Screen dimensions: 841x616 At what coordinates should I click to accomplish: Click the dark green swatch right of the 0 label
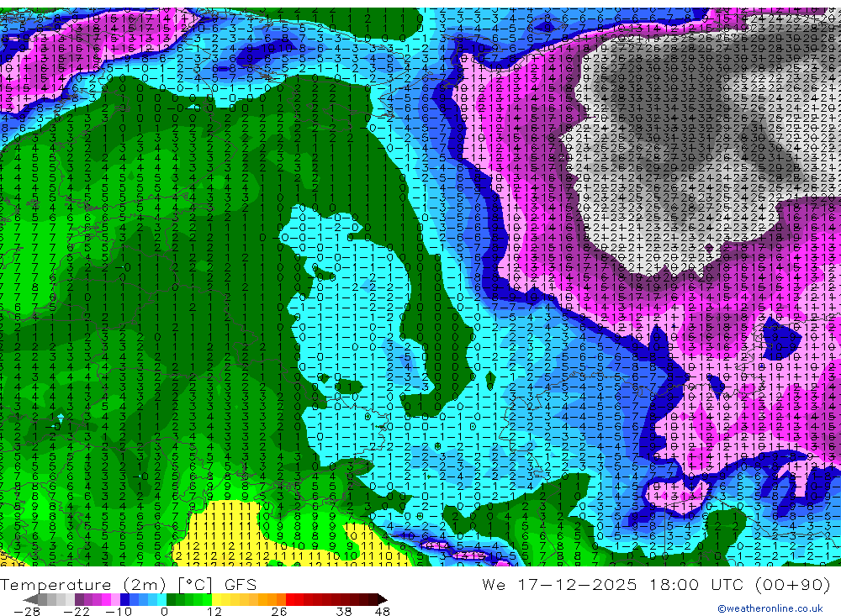[171, 600]
